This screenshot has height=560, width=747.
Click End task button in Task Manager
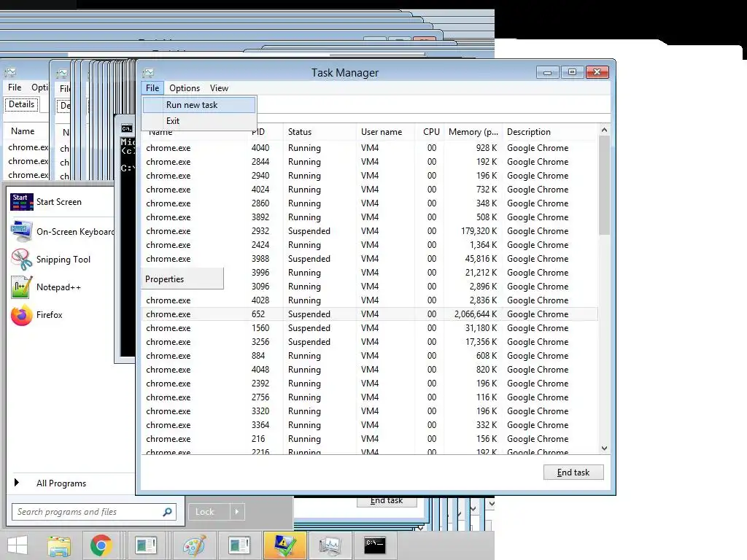[573, 472]
